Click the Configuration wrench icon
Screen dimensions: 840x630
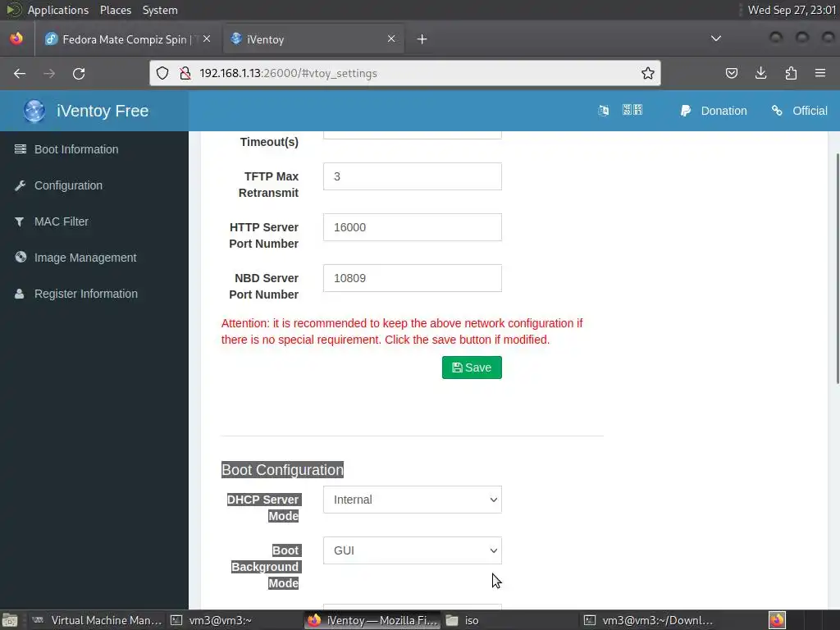click(21, 185)
